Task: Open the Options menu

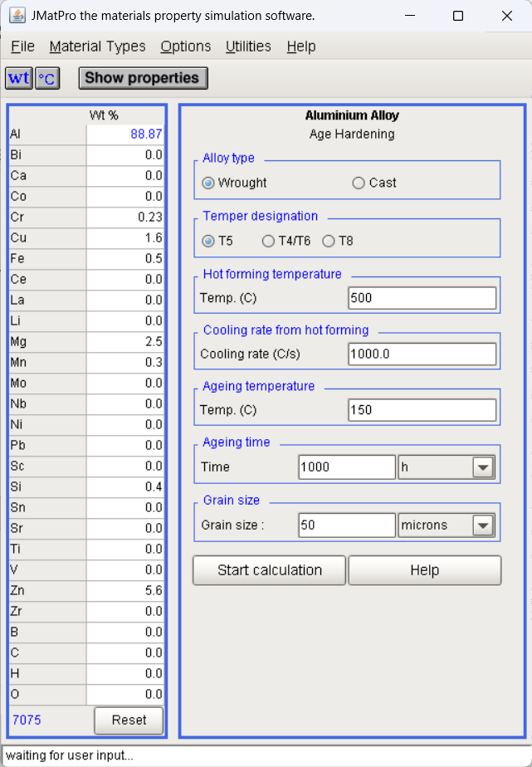Action: click(186, 46)
